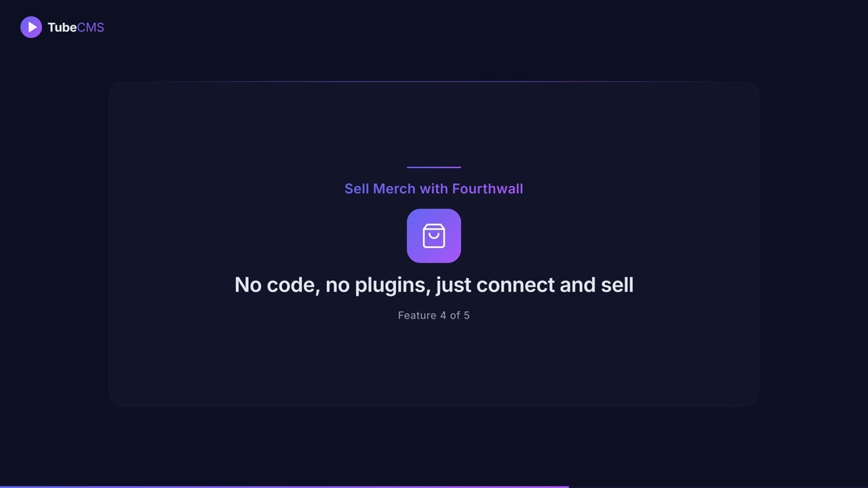The image size is (868, 488).
Task: Click the dark background right of the feature card
Action: click(814, 244)
